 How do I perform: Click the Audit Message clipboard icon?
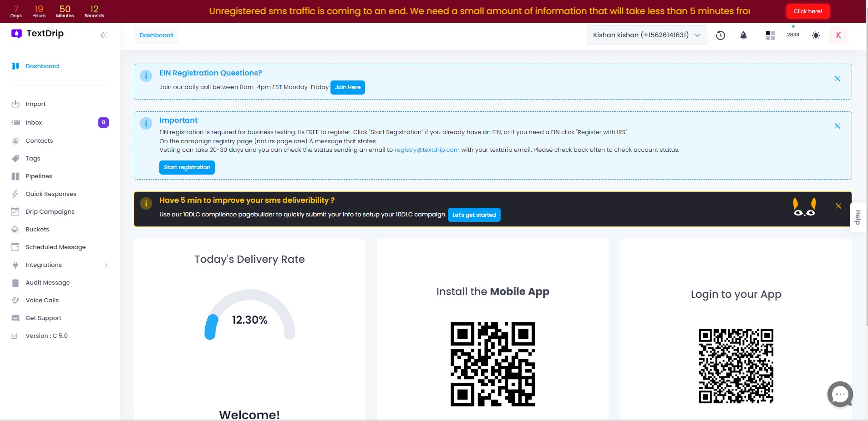pos(15,282)
